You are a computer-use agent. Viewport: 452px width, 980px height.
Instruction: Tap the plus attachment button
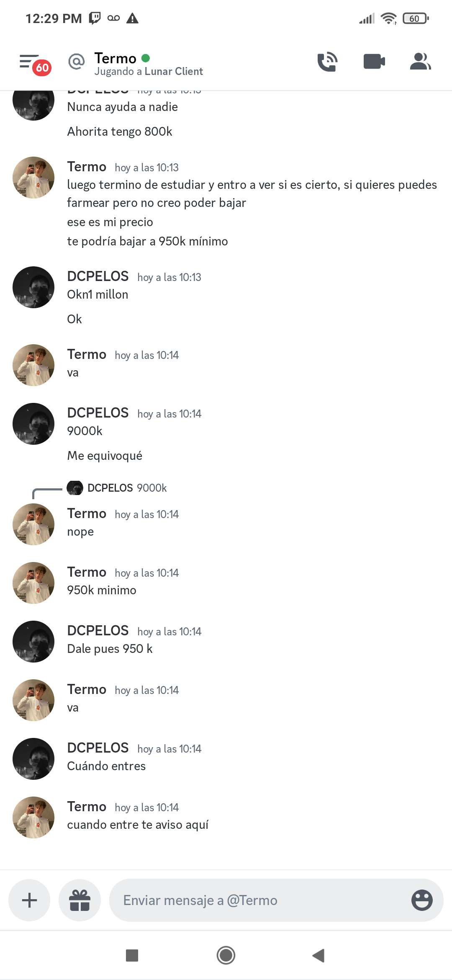[29, 900]
